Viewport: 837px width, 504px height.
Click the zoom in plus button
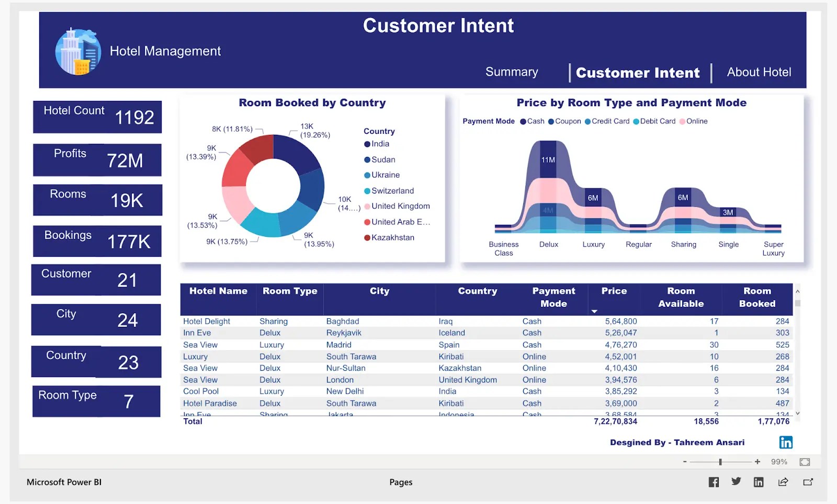tap(756, 462)
